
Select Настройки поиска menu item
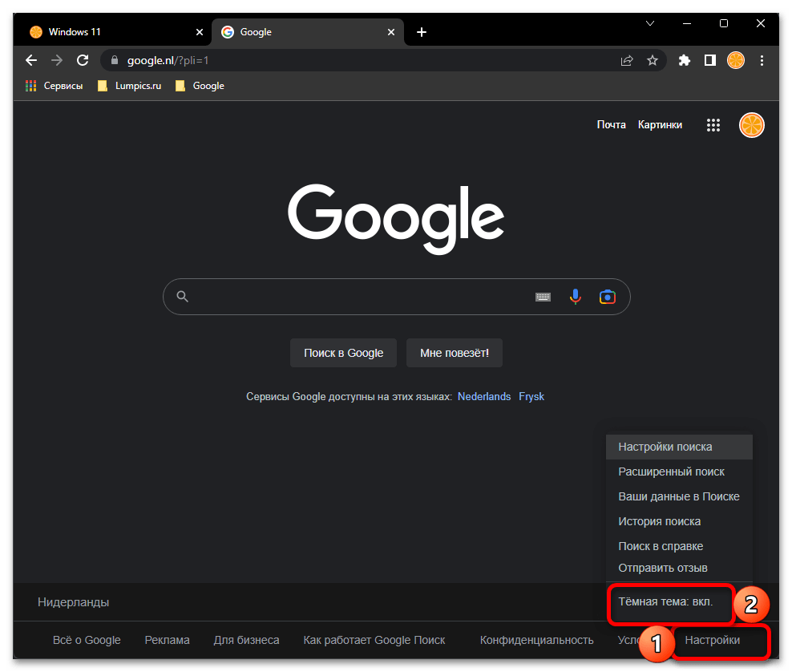click(x=679, y=447)
